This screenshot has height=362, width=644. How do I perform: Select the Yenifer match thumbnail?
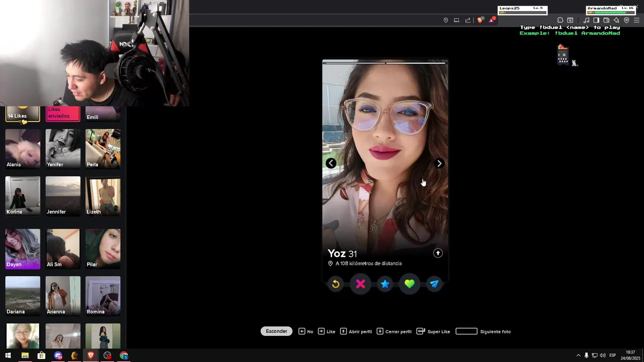click(x=63, y=149)
